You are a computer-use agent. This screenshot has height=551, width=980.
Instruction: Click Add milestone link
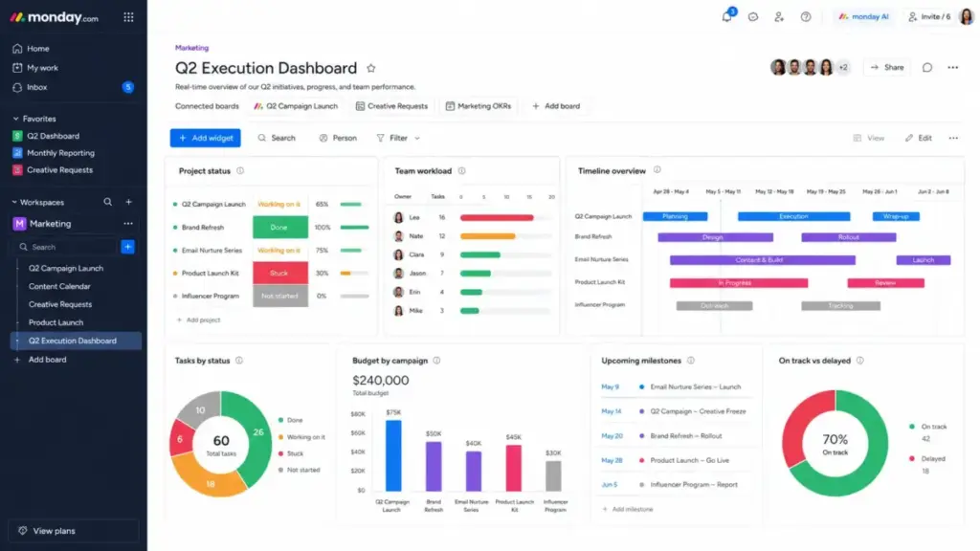[x=628, y=509]
